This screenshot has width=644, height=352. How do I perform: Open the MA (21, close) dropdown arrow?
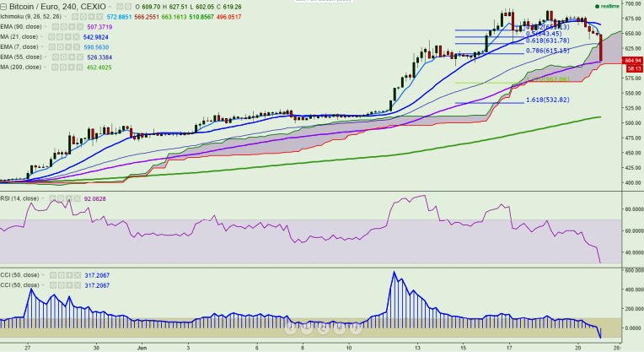[x=41, y=36]
